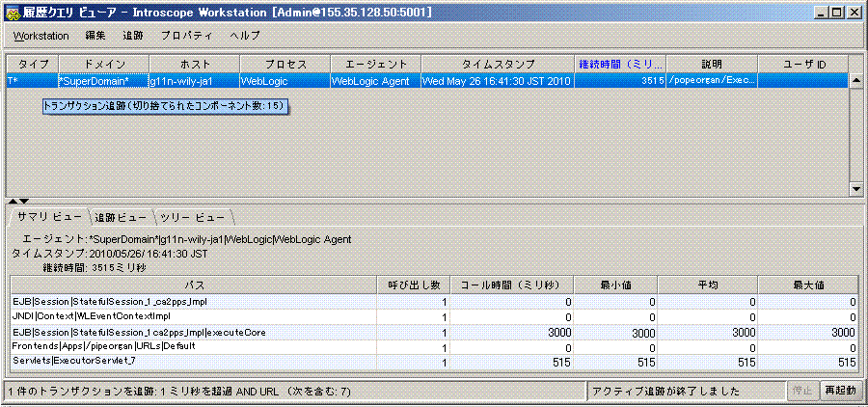The width and height of the screenshot is (868, 407).
Task: Sort by the ユーザ ID column header
Action: coord(802,65)
